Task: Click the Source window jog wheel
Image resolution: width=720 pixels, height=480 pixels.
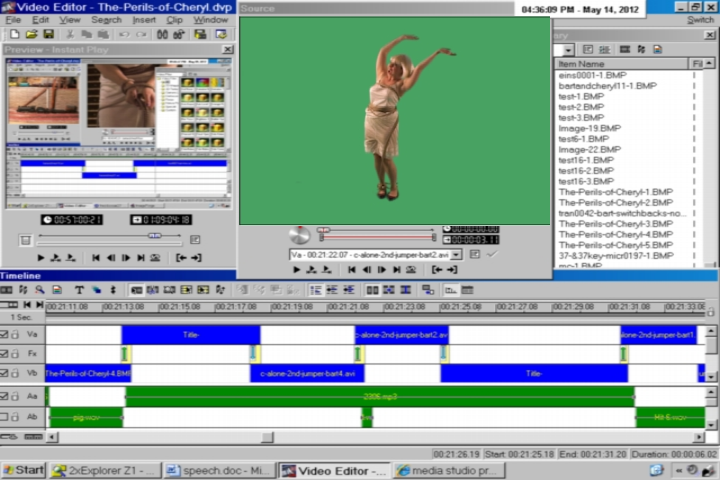Action: tap(299, 235)
